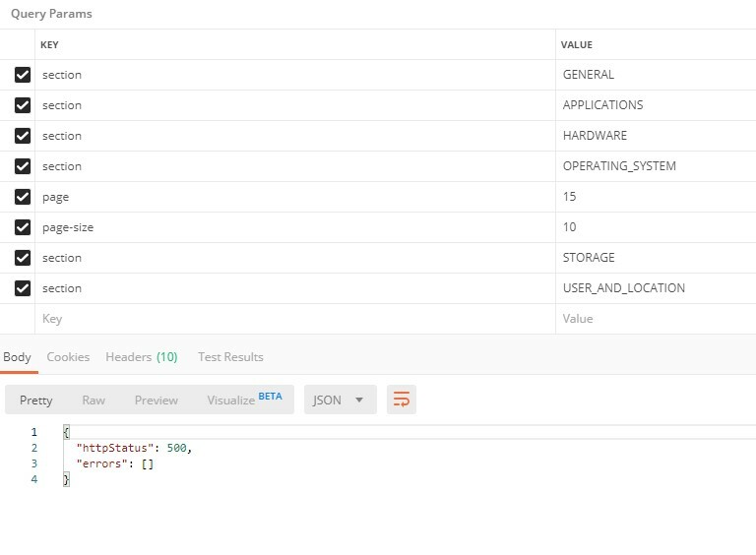Image resolution: width=756 pixels, height=555 pixels.
Task: Open the Headers (10) tab
Action: tap(142, 357)
